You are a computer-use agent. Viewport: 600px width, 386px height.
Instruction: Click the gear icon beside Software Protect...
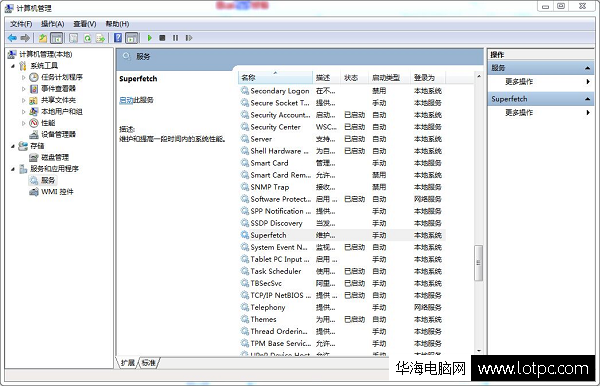point(245,199)
